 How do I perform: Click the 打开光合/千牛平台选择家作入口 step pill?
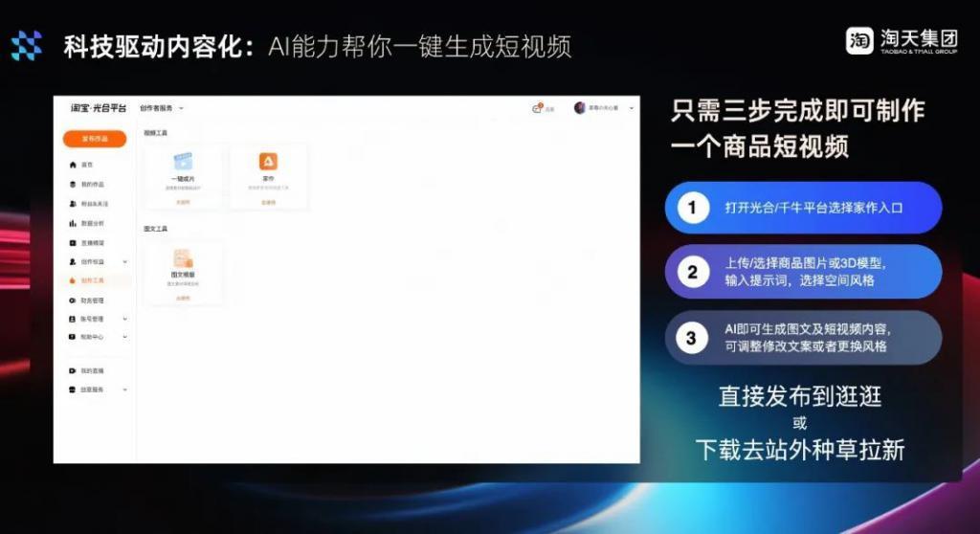[803, 208]
